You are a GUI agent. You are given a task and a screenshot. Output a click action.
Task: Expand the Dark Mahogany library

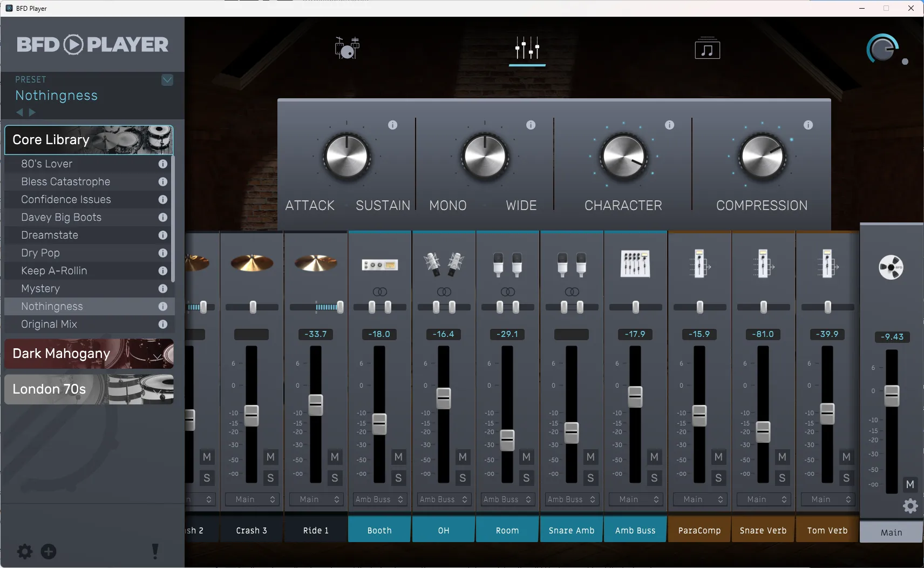tap(89, 354)
